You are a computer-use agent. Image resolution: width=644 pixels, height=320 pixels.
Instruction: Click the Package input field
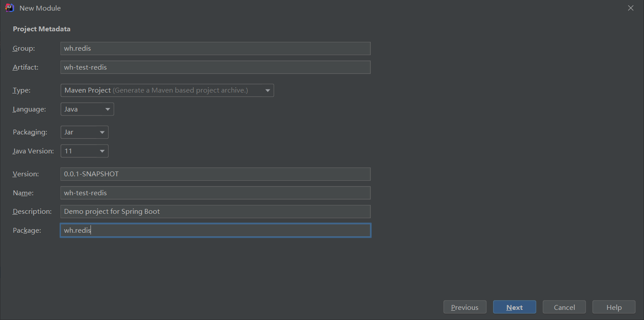tap(215, 230)
